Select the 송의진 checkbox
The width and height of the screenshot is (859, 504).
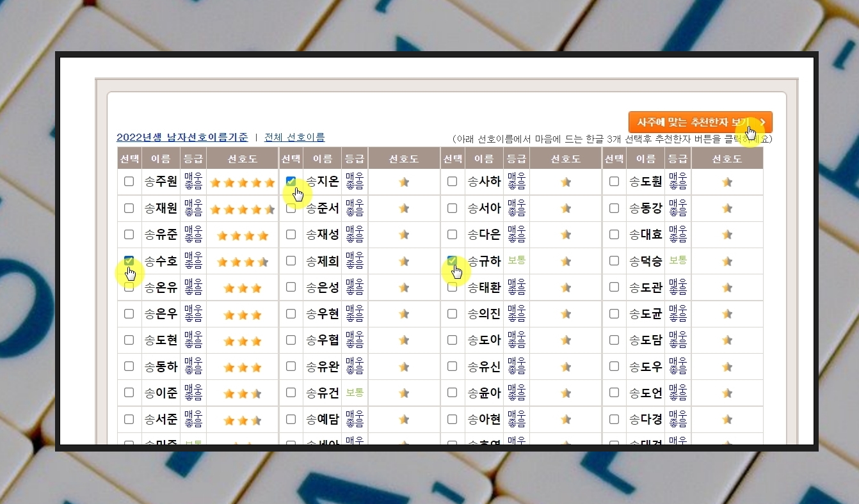point(453,313)
